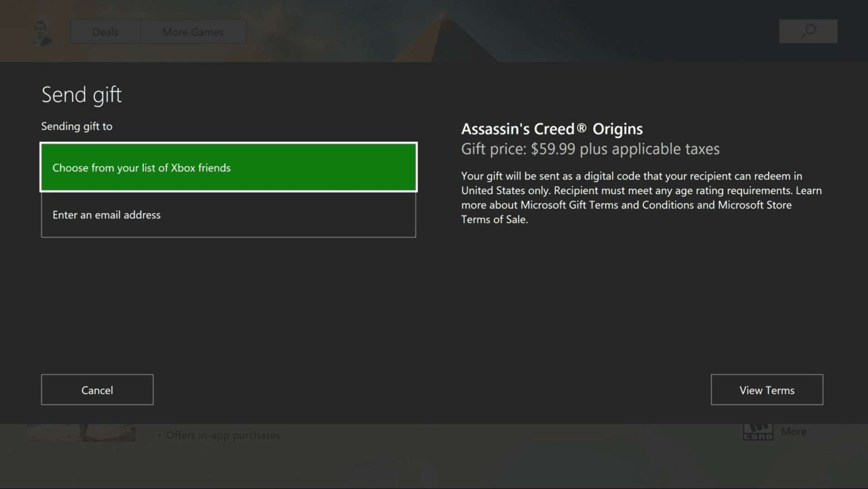868x489 pixels.
Task: Click 'More' next to the ESRB badge
Action: (x=793, y=431)
